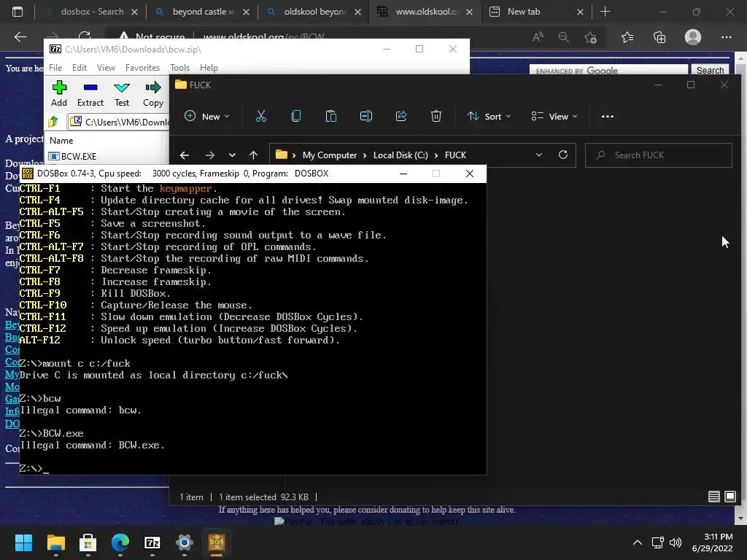Click the Edge zoom out magnifier icon

pyautogui.click(x=564, y=37)
